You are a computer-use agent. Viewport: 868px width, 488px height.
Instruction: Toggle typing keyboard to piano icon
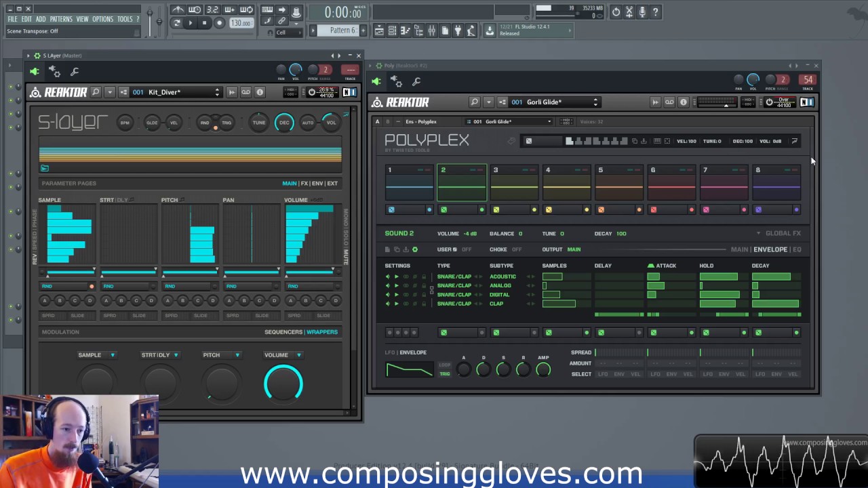[x=267, y=10]
